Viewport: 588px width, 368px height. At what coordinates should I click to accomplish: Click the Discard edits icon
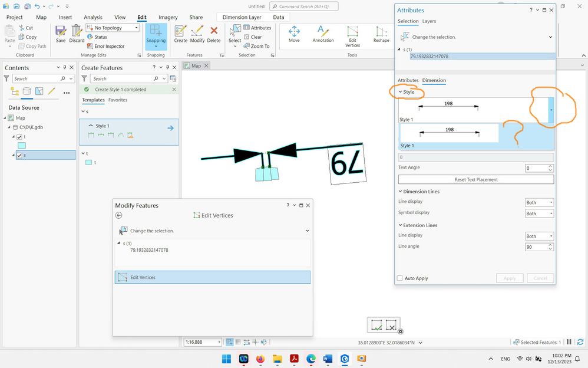point(77,34)
